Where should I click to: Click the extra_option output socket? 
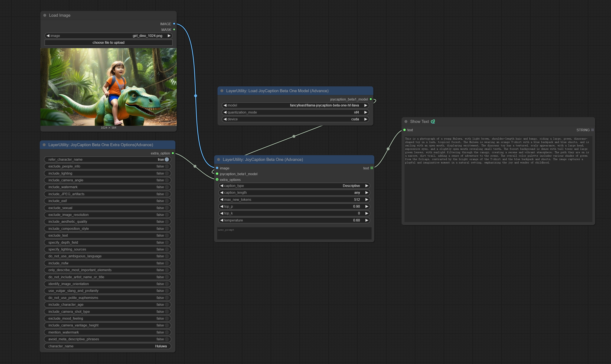click(173, 153)
